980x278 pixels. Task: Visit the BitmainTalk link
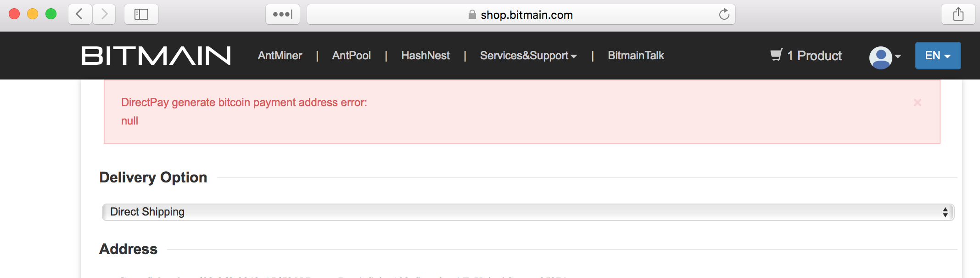coord(636,56)
